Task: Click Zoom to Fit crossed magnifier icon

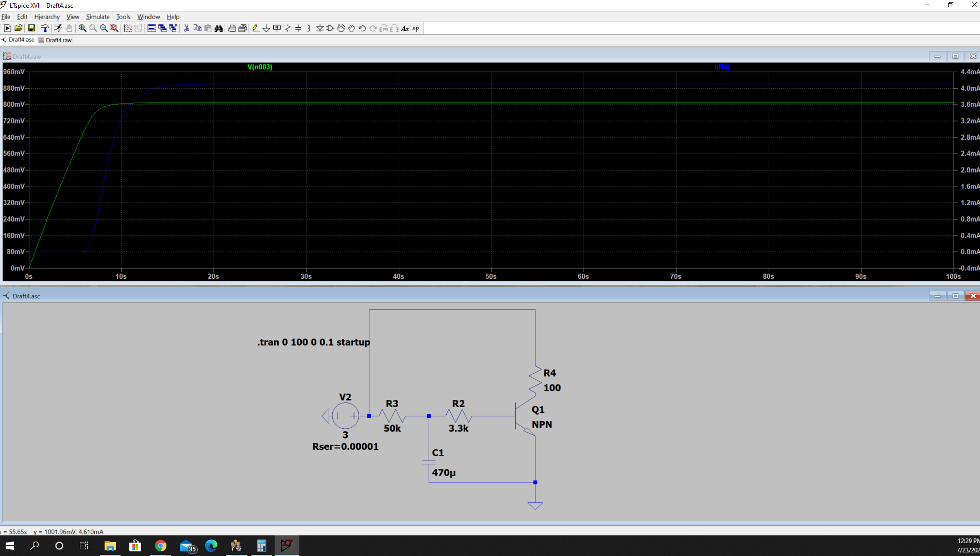Action: [114, 28]
